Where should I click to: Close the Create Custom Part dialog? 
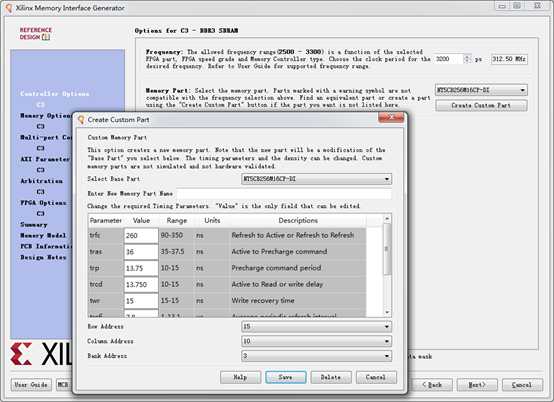pos(391,118)
